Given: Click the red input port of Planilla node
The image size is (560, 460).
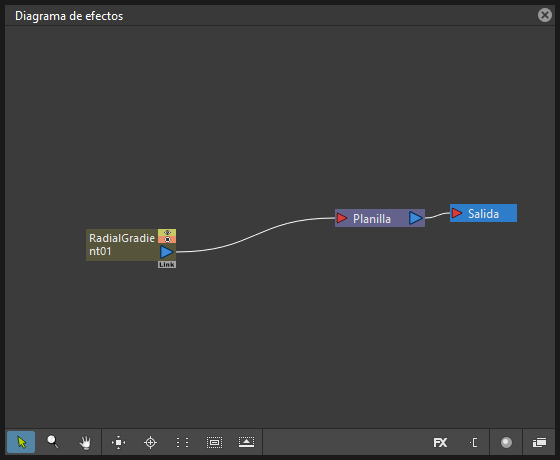Looking at the screenshot, I should click(x=342, y=218).
